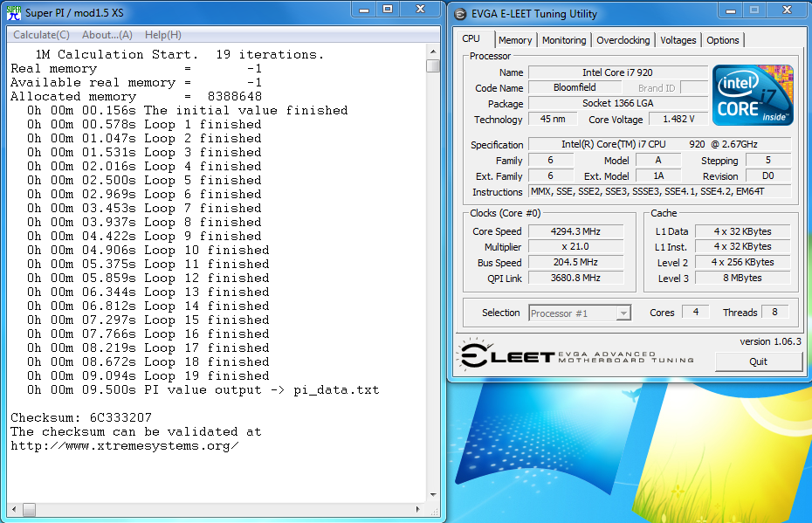Maximize the EVGA E-LEET window
The image size is (812, 523).
click(x=753, y=10)
